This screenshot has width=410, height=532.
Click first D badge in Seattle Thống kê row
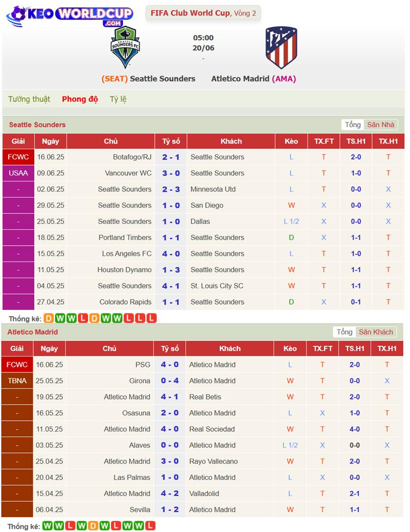(49, 318)
